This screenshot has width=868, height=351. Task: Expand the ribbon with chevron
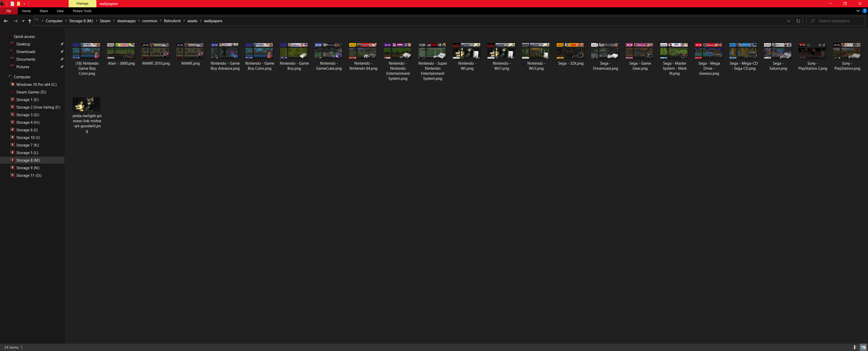pos(858,11)
